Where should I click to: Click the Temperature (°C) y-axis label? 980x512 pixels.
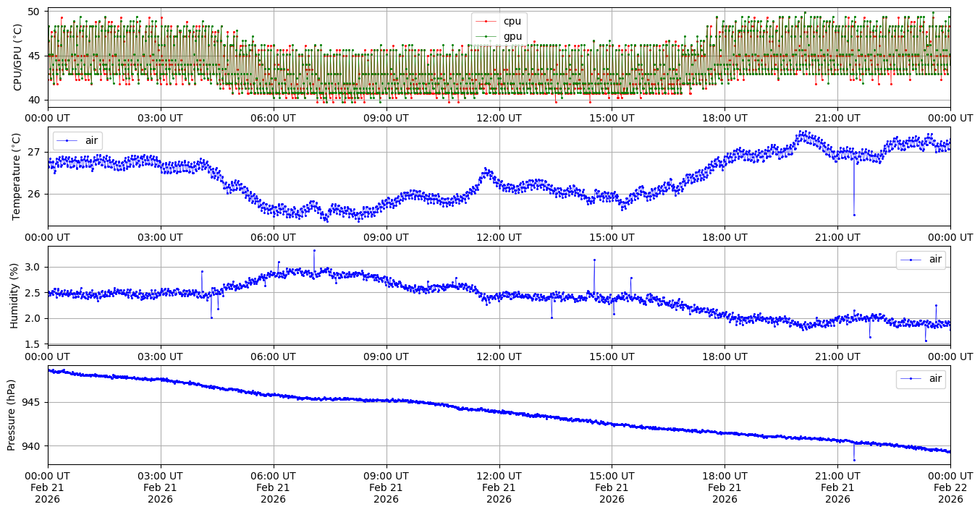click(17, 176)
